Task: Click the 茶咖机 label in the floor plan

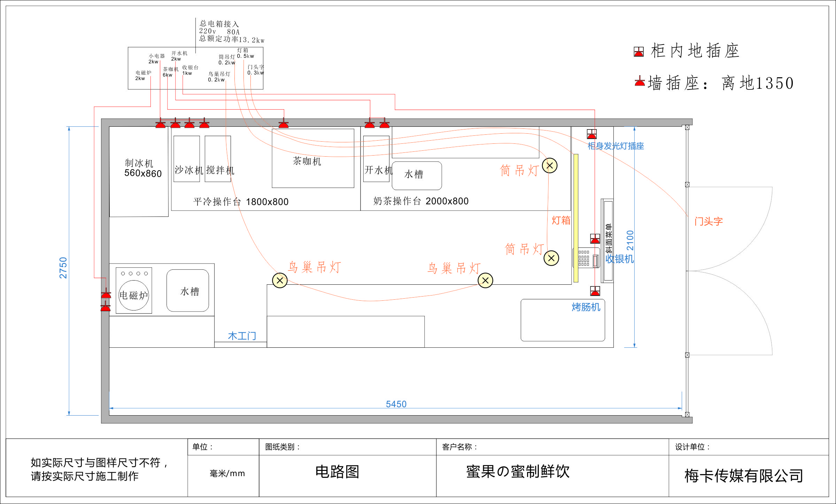Action: [x=307, y=161]
